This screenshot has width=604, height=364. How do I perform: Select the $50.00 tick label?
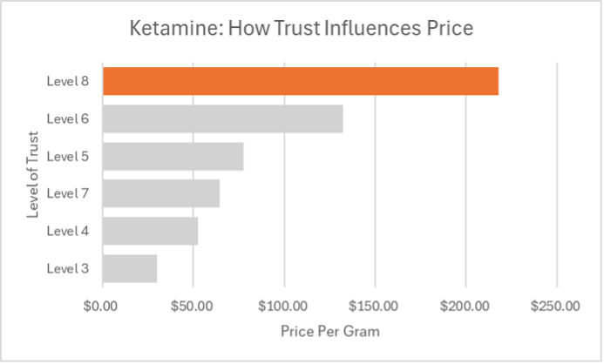pyautogui.click(x=193, y=306)
